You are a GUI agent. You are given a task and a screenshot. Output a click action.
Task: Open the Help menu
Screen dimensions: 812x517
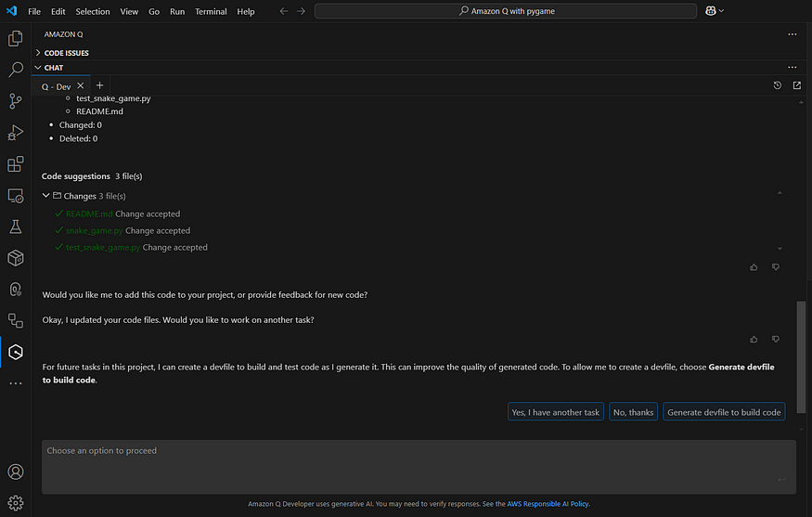(x=246, y=11)
